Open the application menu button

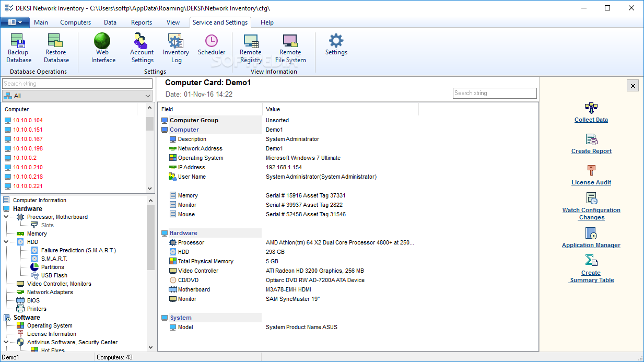(15, 22)
